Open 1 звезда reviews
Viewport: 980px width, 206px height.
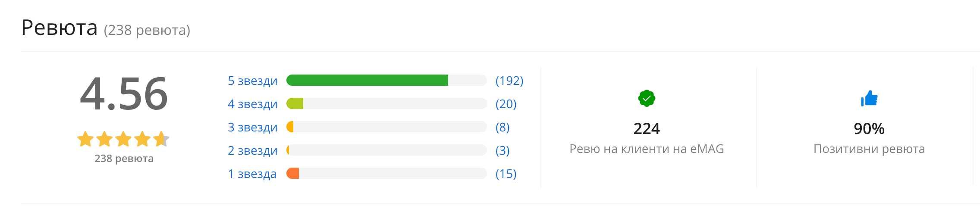pos(252,174)
